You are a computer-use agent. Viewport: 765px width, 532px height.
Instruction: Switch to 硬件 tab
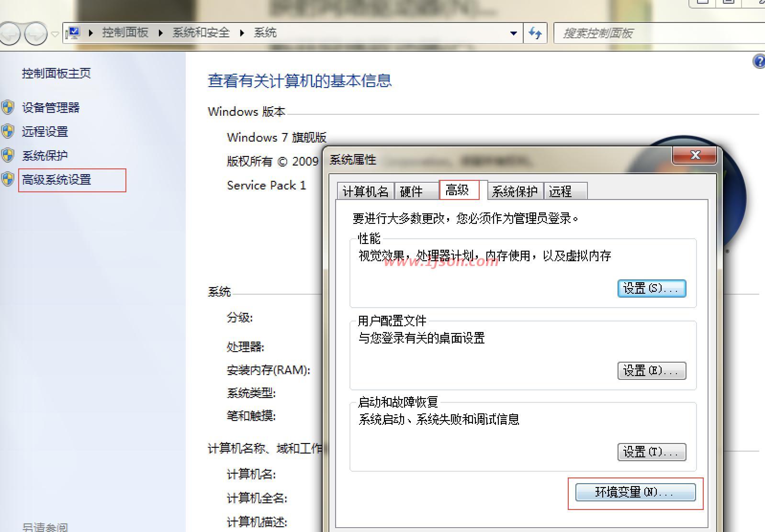pyautogui.click(x=416, y=191)
